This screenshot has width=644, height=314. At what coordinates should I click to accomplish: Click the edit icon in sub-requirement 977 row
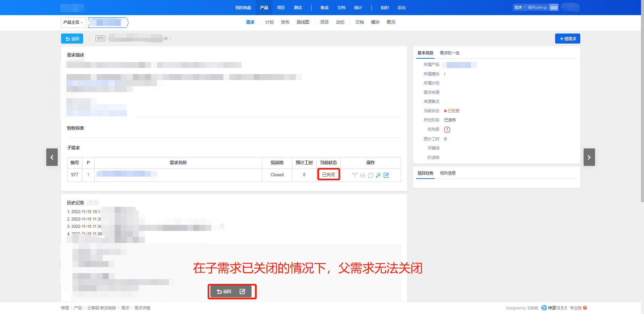[386, 175]
